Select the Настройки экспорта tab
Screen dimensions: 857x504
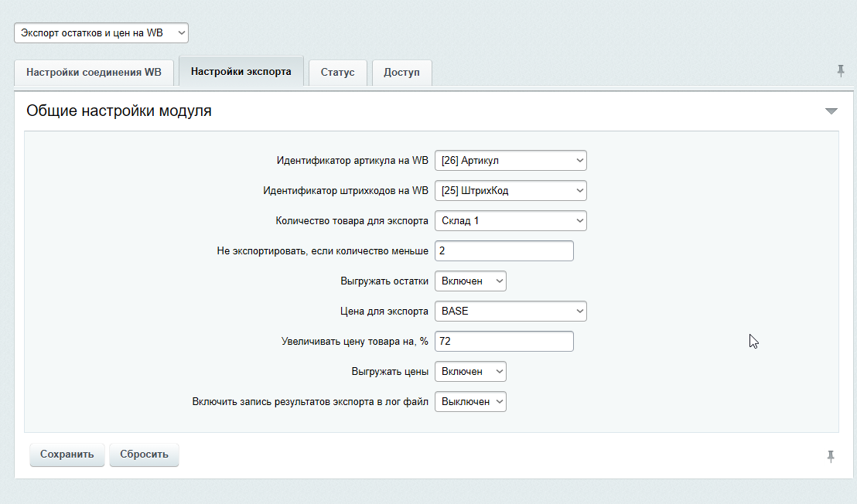click(x=241, y=71)
